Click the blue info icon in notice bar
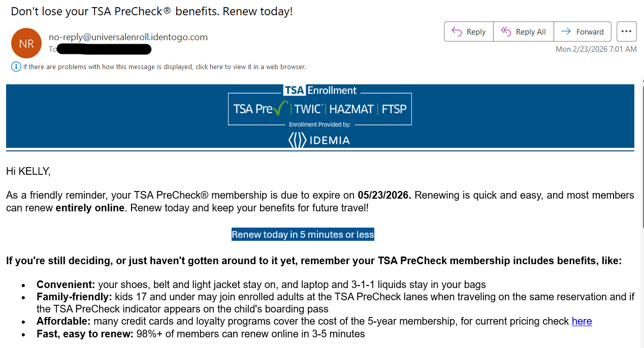Viewport: 644px width, 348px height. [x=16, y=67]
